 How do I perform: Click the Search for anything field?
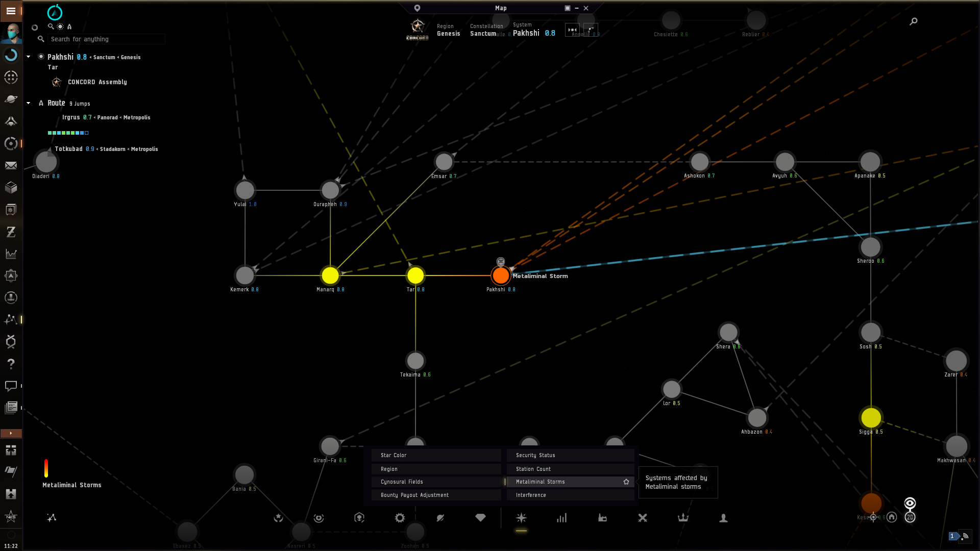105,39
